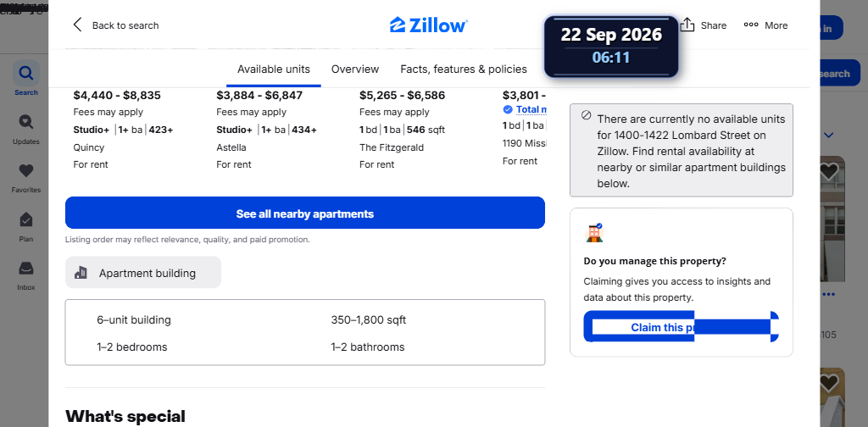868x427 pixels.
Task: Click See all nearby apartments button
Action: click(305, 213)
